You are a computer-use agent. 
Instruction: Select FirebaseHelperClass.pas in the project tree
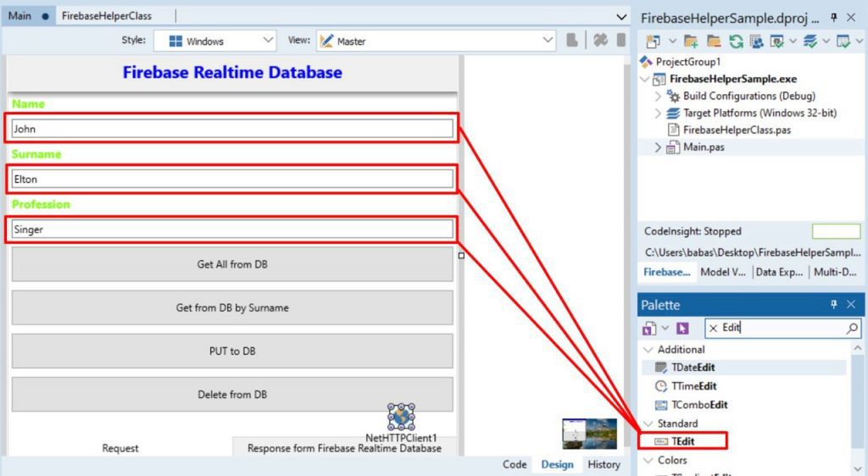pos(737,130)
